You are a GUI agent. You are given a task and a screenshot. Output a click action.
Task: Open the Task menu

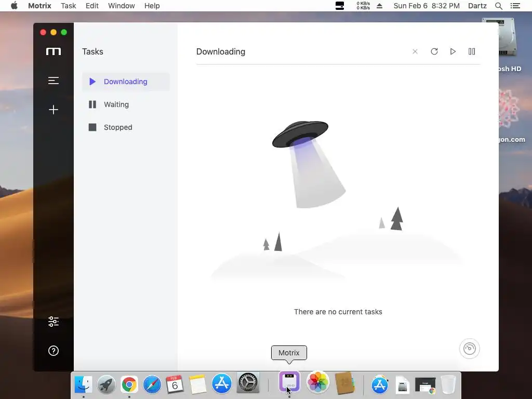pos(68,6)
